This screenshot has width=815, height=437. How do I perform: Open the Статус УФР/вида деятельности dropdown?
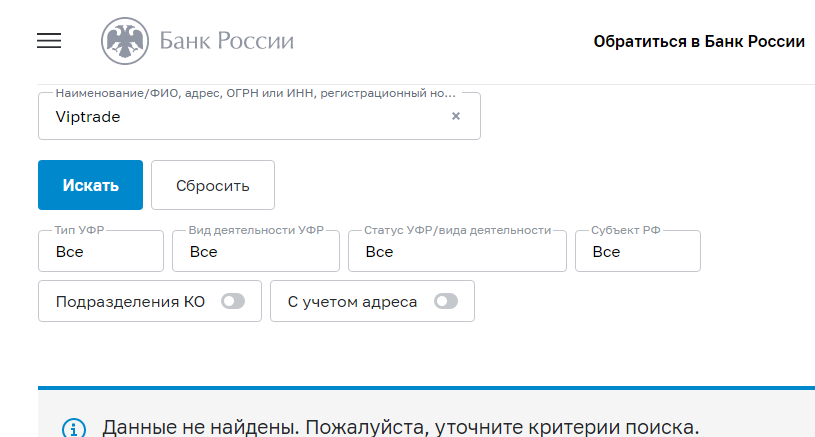[x=457, y=251]
